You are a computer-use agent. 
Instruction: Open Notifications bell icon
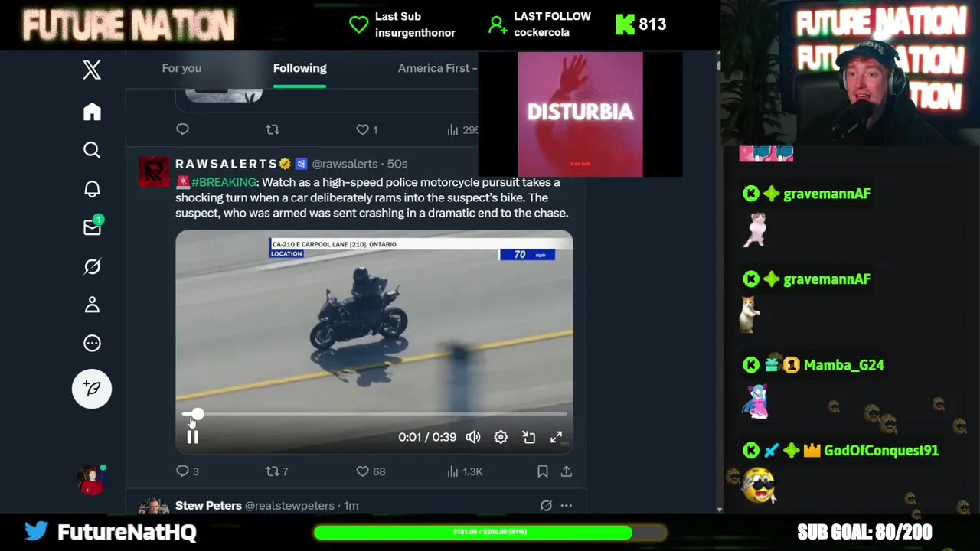point(92,189)
